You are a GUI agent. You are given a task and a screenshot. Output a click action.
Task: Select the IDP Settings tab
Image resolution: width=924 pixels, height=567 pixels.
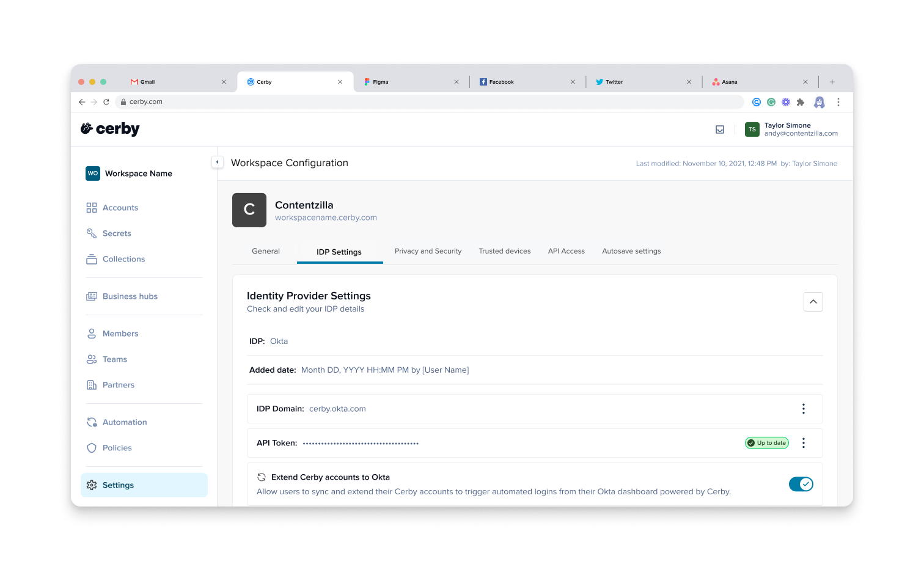pyautogui.click(x=339, y=252)
